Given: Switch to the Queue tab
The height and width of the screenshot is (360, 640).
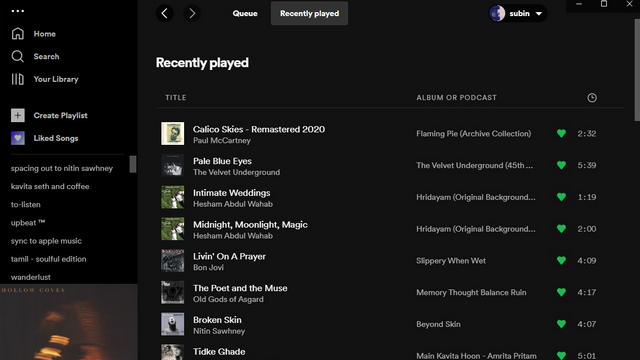Looking at the screenshot, I should [x=245, y=13].
